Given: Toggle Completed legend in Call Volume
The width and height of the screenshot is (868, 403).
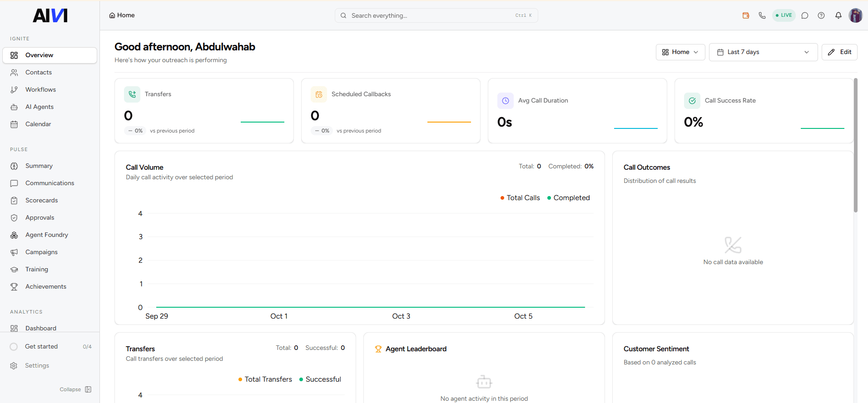Looking at the screenshot, I should point(568,198).
